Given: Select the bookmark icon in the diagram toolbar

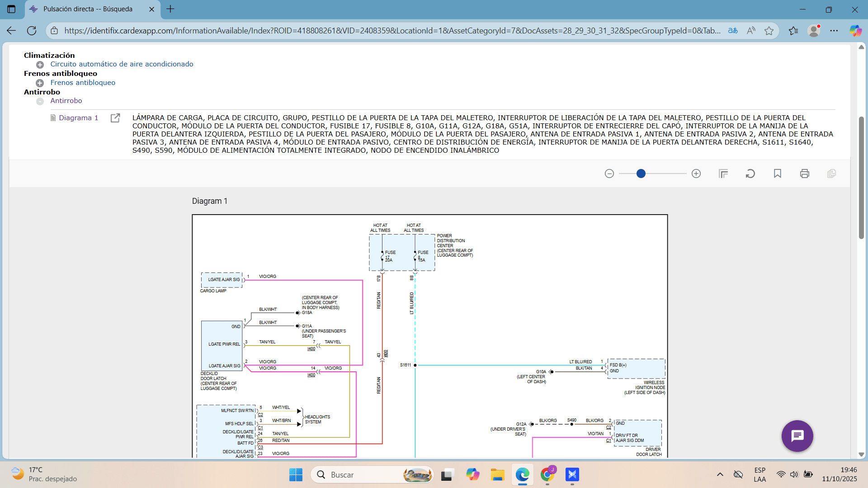Looking at the screenshot, I should 778,173.
